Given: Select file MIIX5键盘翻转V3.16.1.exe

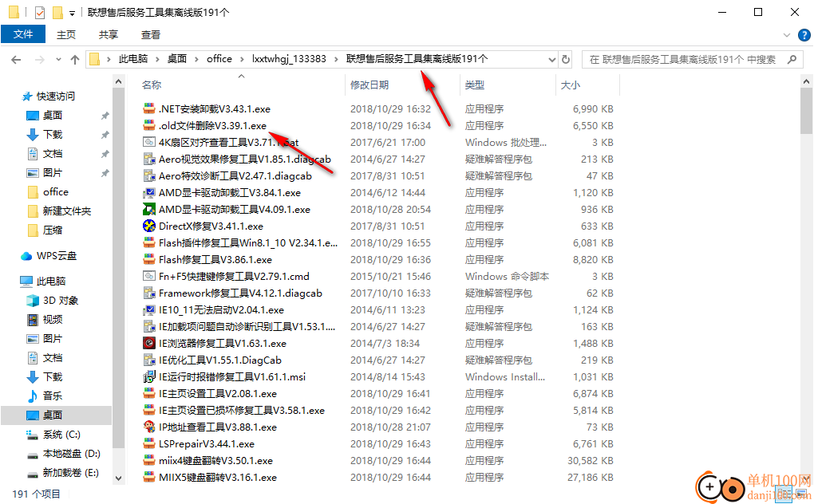Looking at the screenshot, I should pos(218,478).
